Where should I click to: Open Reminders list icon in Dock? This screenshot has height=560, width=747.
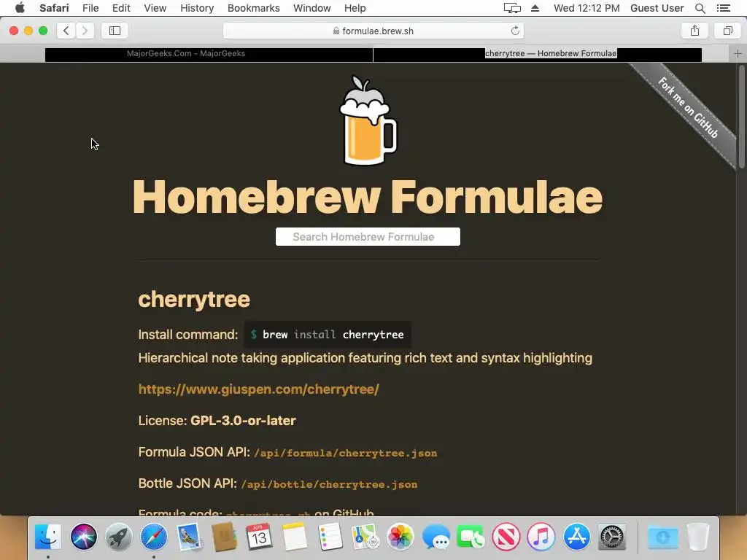tap(330, 537)
